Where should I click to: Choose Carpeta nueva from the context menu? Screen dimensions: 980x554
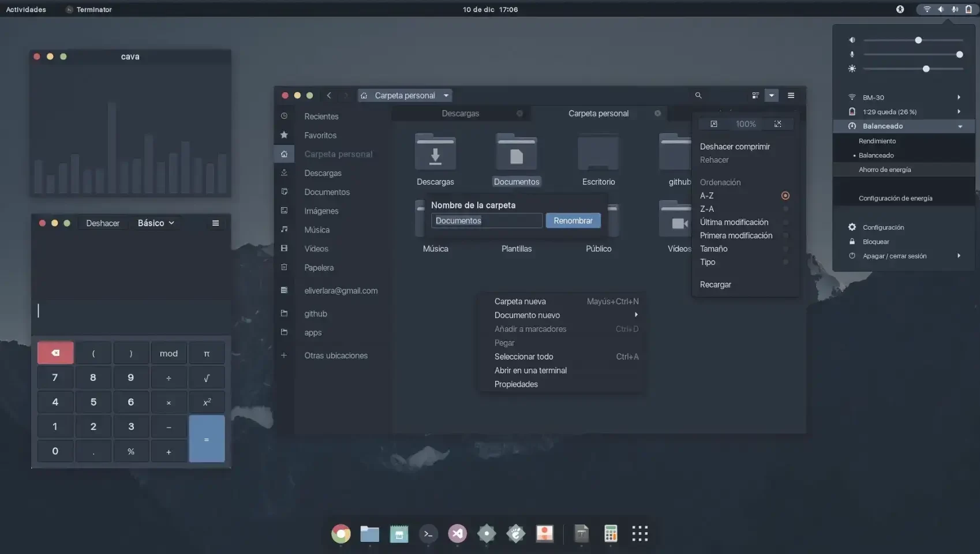tap(520, 301)
